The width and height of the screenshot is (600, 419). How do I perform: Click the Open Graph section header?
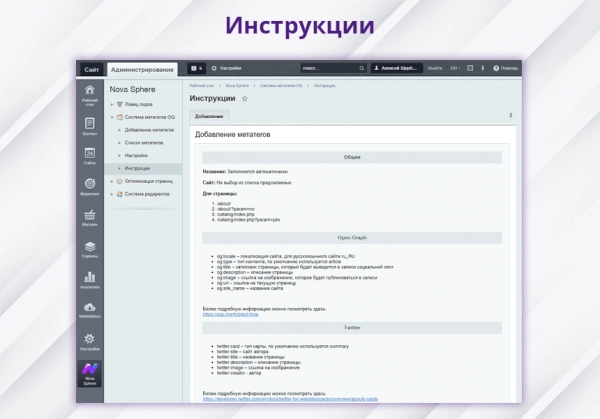click(352, 238)
